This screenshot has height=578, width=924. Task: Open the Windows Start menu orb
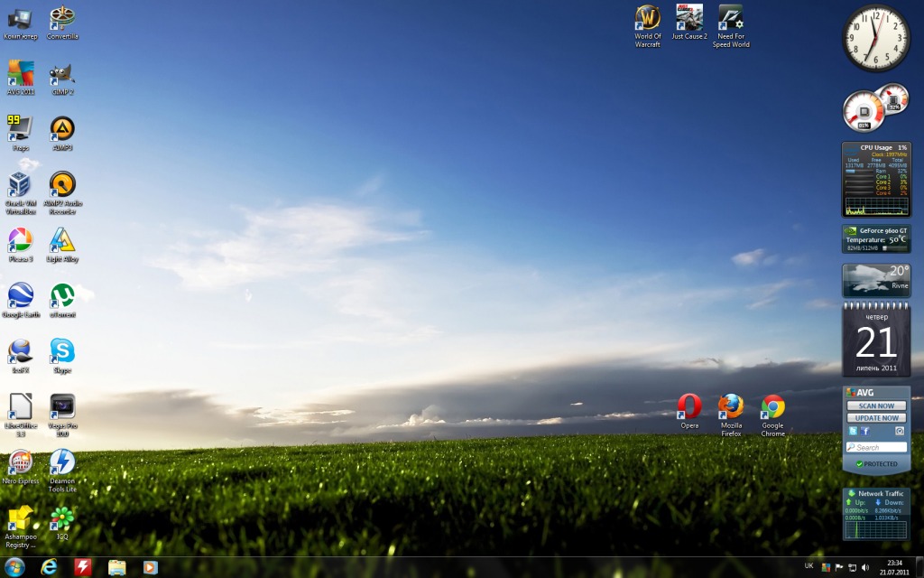click(x=14, y=567)
